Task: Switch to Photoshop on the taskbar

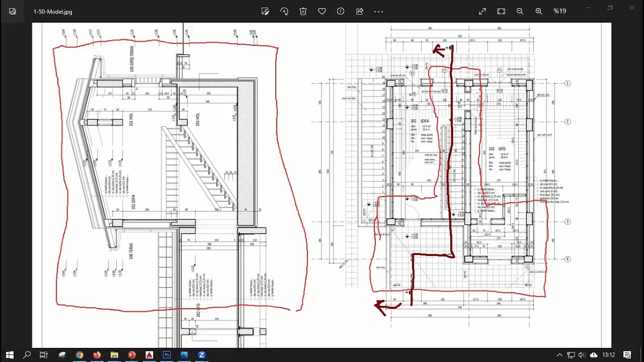Action: (167, 355)
